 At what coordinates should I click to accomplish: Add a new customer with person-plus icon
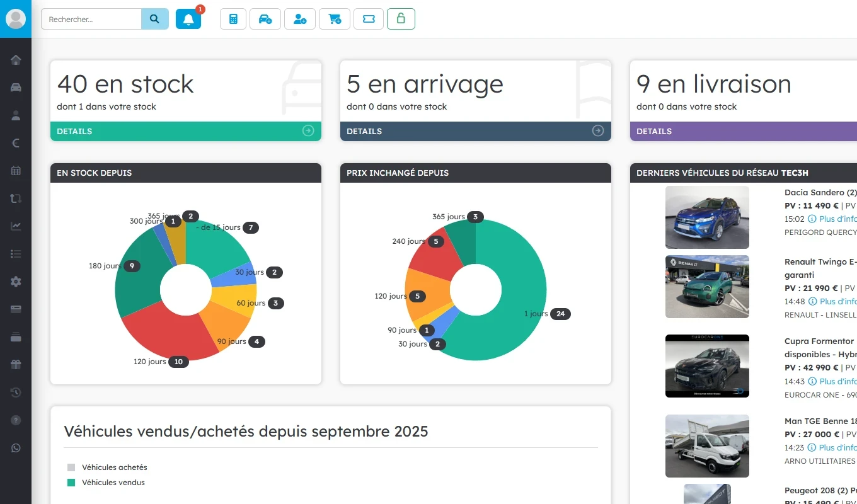[x=300, y=19]
